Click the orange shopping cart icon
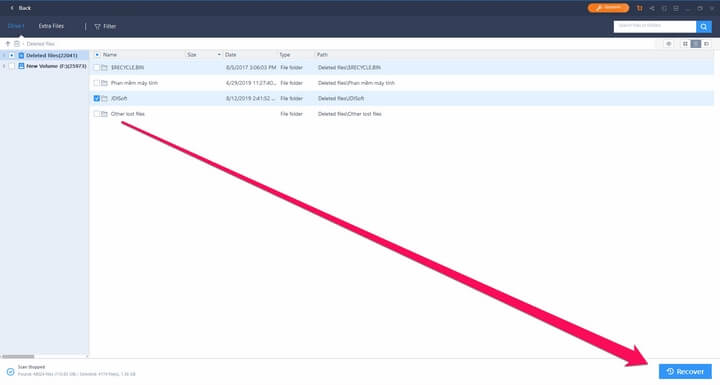The height and width of the screenshot is (385, 720). (x=640, y=8)
